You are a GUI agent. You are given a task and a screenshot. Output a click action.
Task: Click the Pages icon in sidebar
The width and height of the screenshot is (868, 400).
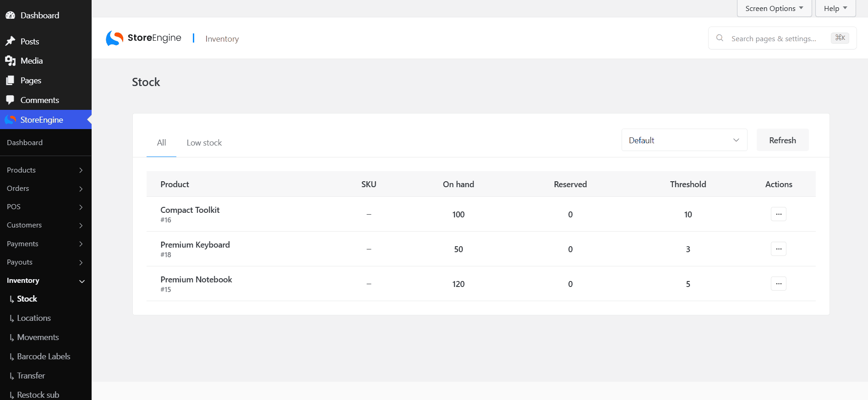coord(10,80)
